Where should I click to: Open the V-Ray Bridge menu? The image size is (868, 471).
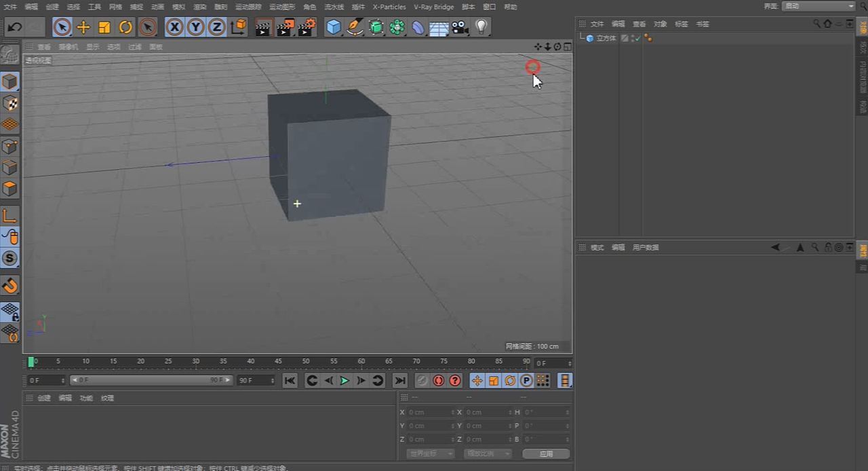(433, 7)
